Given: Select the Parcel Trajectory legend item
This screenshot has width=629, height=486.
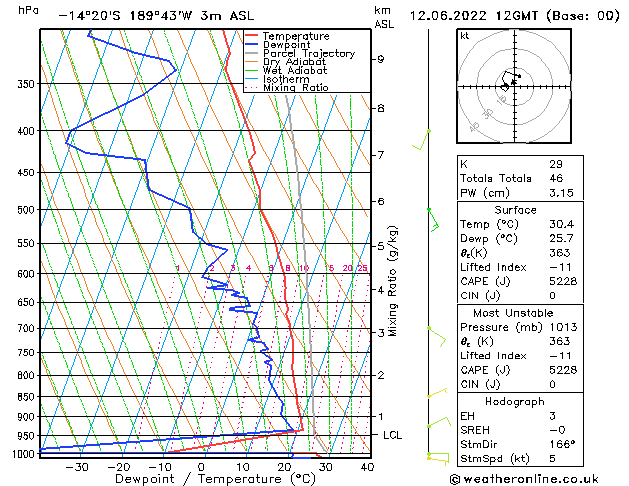Looking at the screenshot, I should pos(307,54).
